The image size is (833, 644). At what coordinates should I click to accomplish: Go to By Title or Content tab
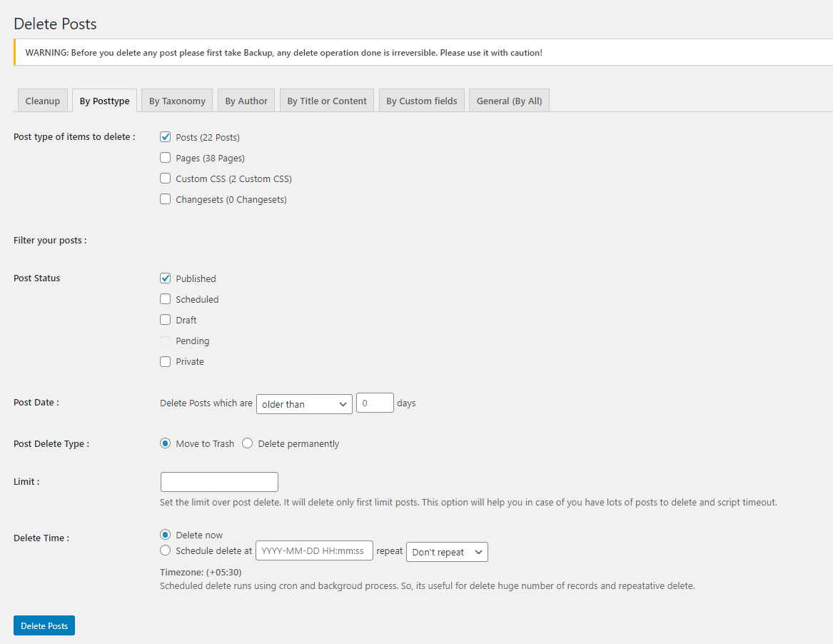point(327,101)
